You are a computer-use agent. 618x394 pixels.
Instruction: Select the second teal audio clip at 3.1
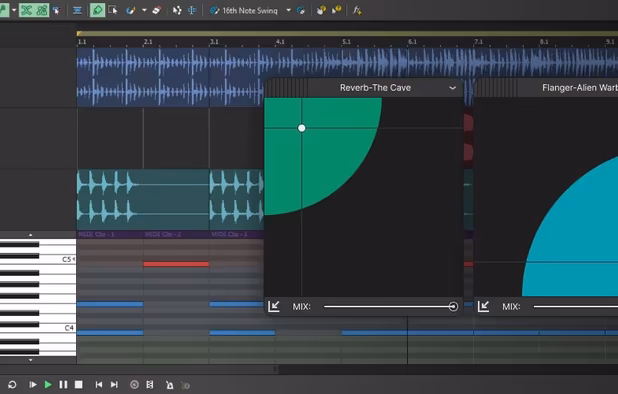coord(236,199)
